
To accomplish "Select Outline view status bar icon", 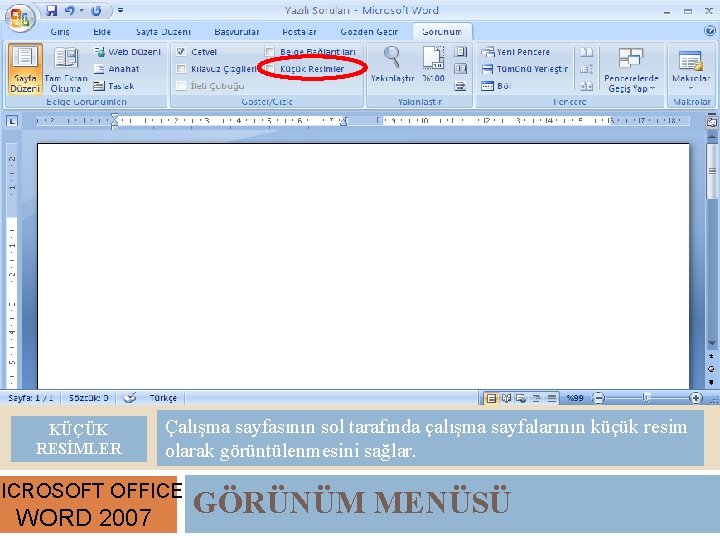I will click(536, 398).
